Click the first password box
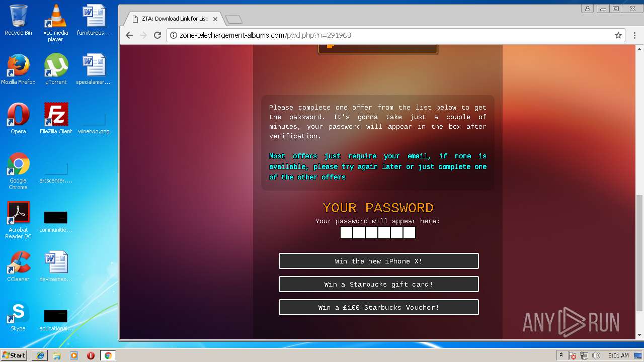Viewport: 644px width, 362px height. click(x=346, y=232)
